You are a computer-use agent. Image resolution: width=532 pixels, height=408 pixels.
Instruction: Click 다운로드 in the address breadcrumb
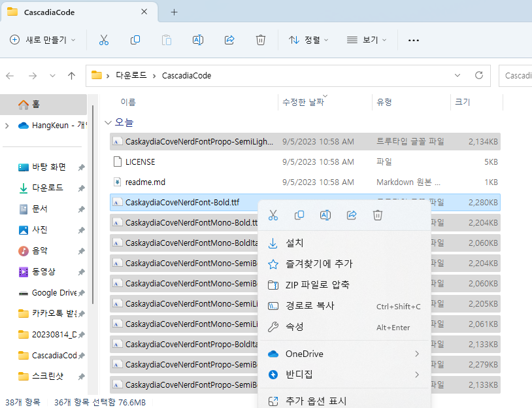131,75
